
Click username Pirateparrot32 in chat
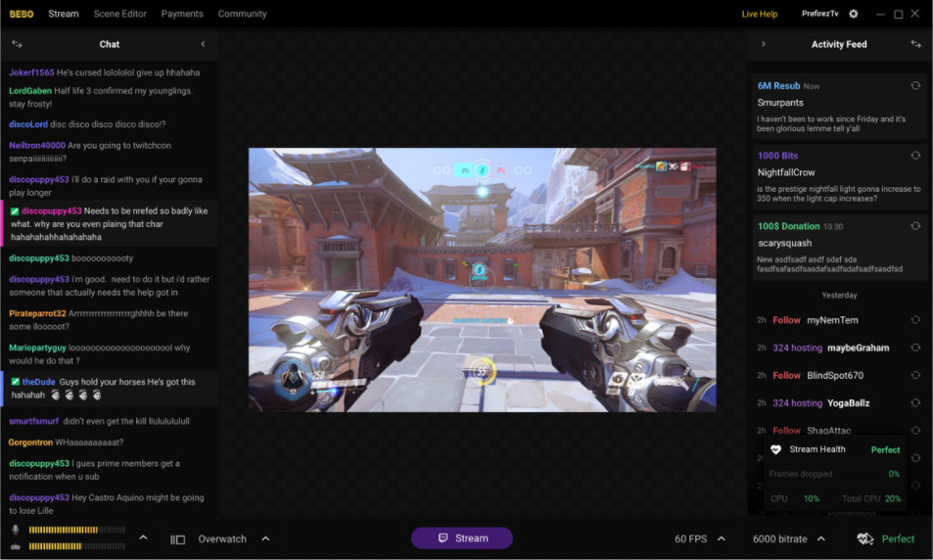coord(37,313)
